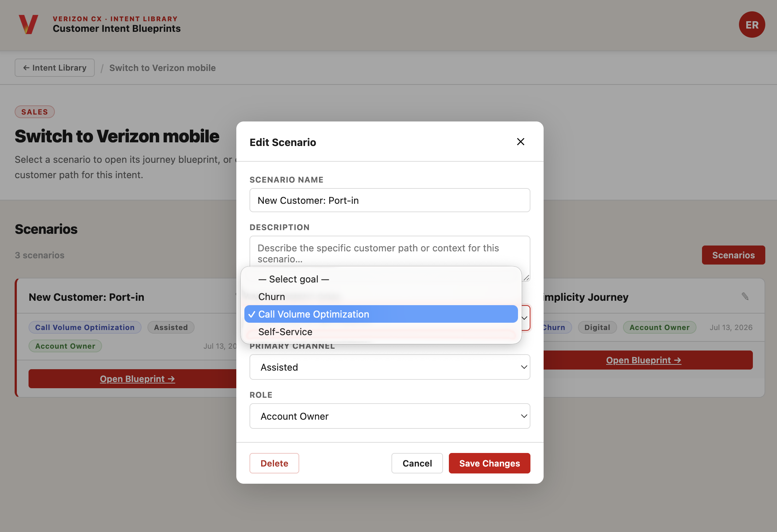This screenshot has width=777, height=532.
Task: Open the Primary Channel dropdown
Action: pyautogui.click(x=390, y=367)
